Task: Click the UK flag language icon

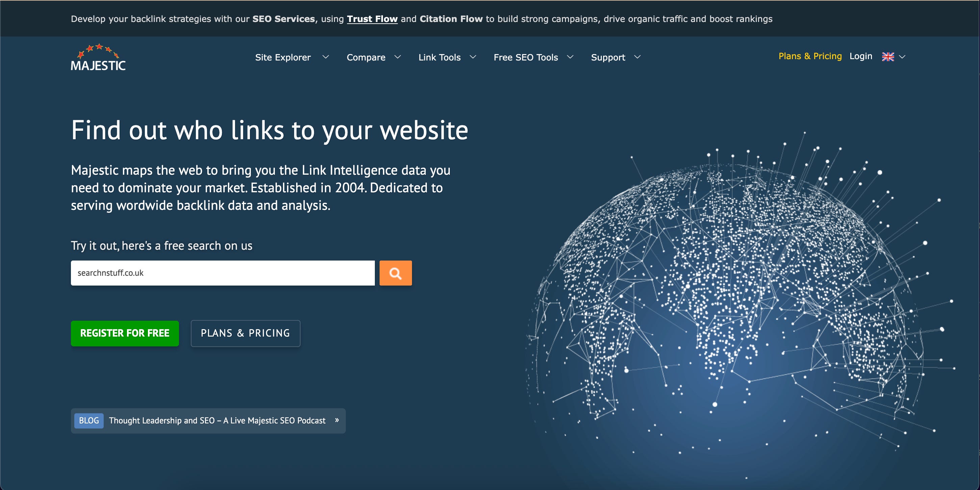Action: [x=888, y=57]
